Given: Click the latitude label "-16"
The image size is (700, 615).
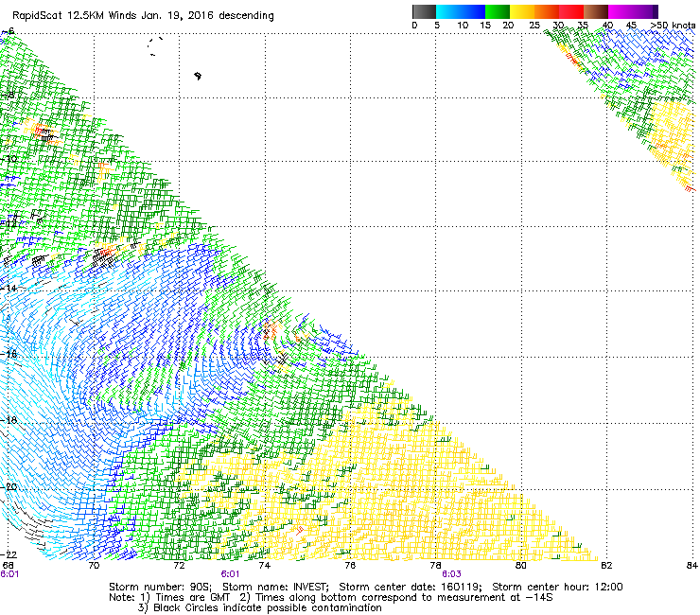Looking at the screenshot, I should (9, 354).
